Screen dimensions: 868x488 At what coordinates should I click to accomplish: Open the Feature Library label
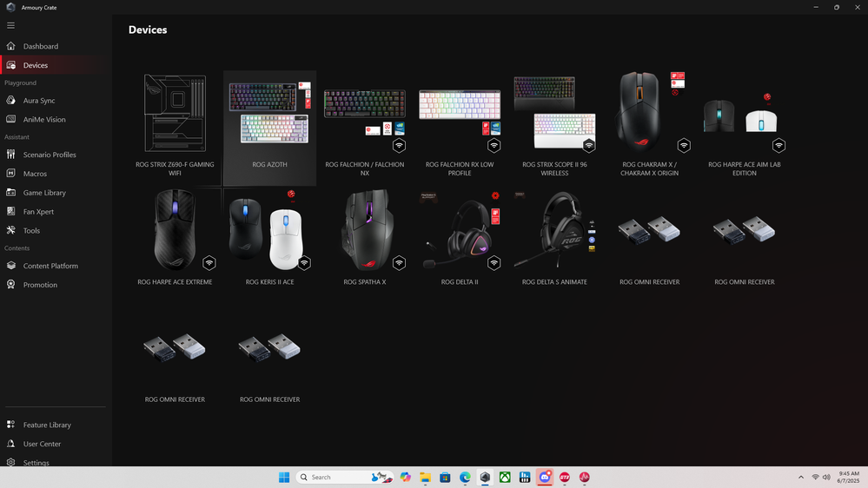[47, 425]
